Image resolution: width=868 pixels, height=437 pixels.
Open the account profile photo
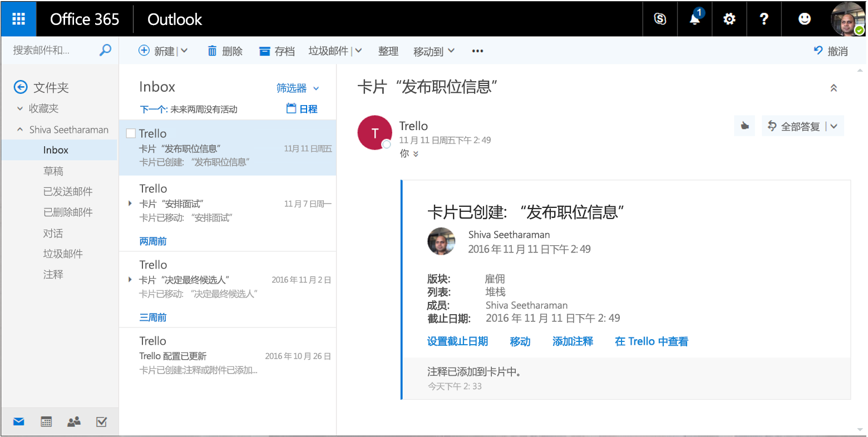(x=848, y=19)
